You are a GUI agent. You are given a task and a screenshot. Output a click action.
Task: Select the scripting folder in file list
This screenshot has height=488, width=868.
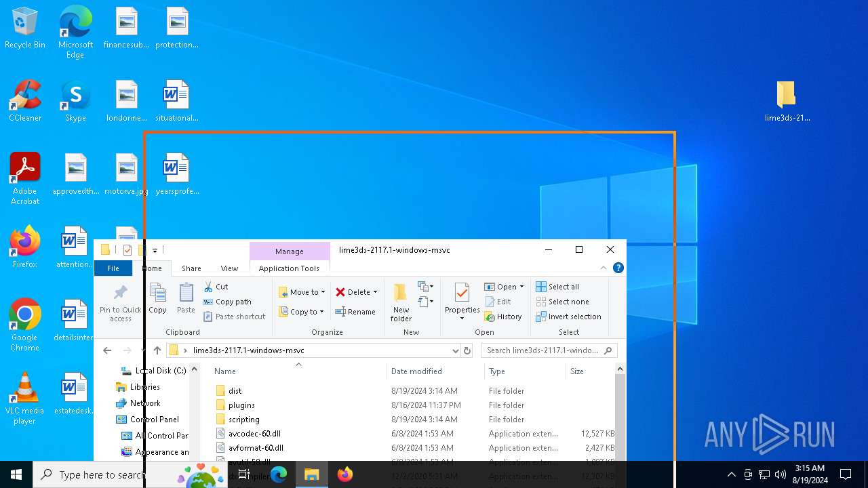coord(243,420)
